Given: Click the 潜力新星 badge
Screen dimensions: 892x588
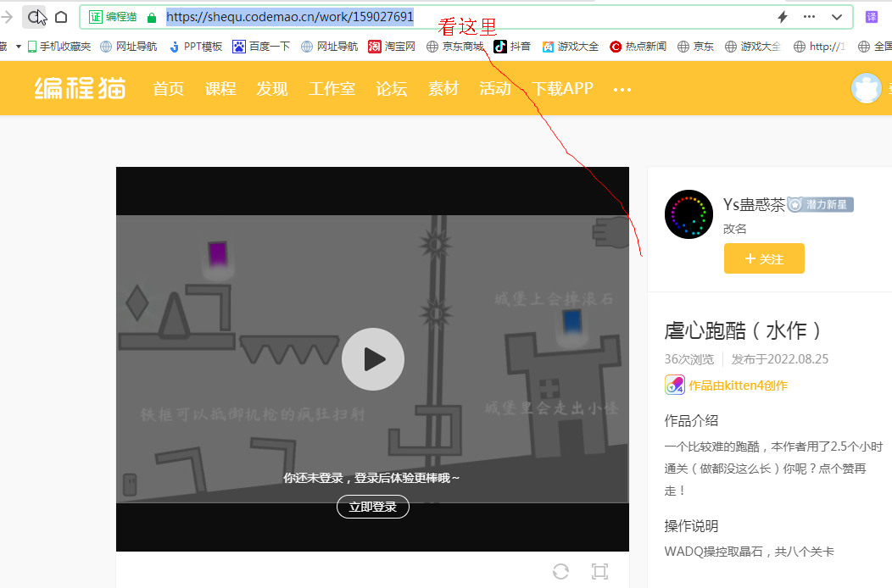Looking at the screenshot, I should [x=820, y=204].
